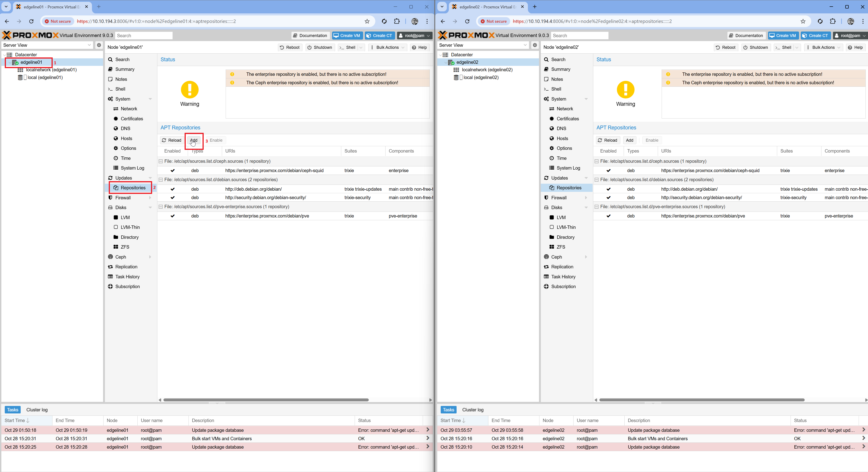Collapse debian.sources file group on edgeline01
The image size is (868, 472).
point(161,180)
